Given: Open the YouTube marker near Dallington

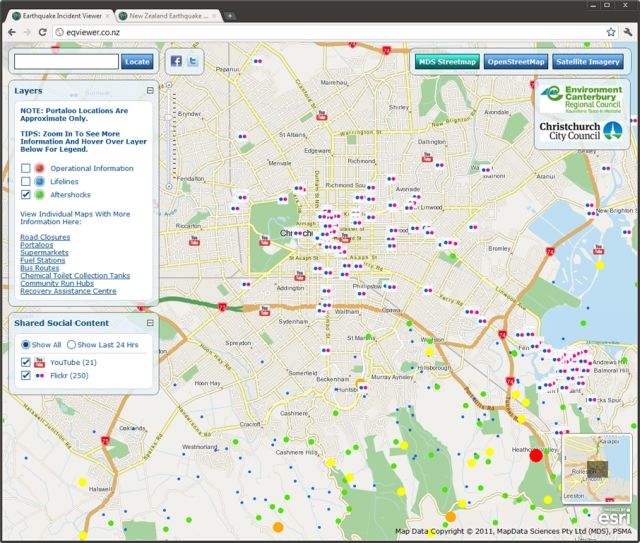Looking at the screenshot, I should 427,157.
